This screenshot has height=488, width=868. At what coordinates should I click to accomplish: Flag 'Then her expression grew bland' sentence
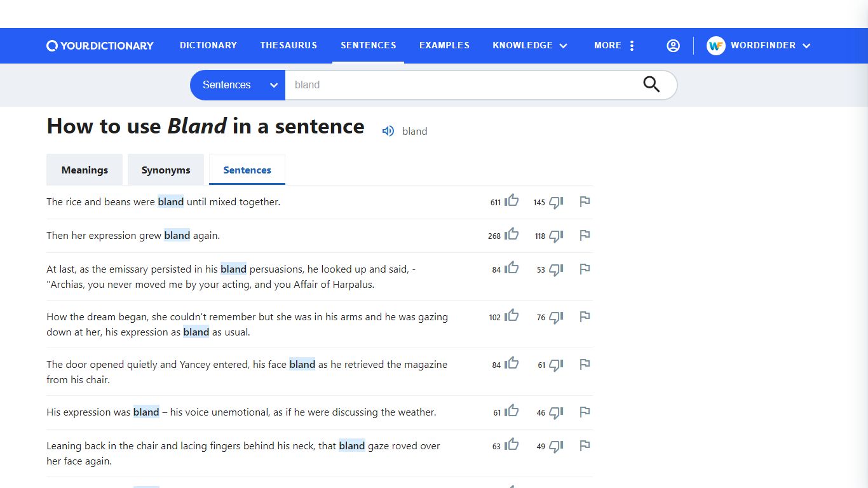pos(585,236)
